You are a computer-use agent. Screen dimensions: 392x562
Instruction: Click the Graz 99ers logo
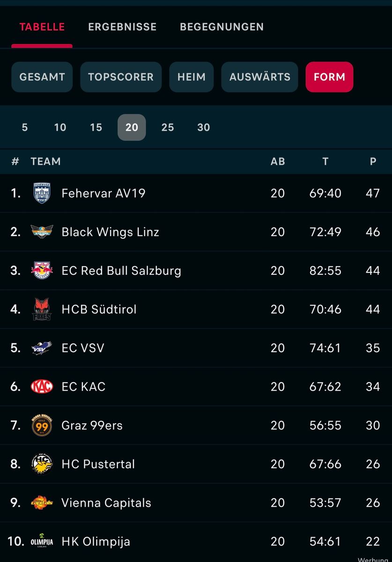(x=42, y=425)
